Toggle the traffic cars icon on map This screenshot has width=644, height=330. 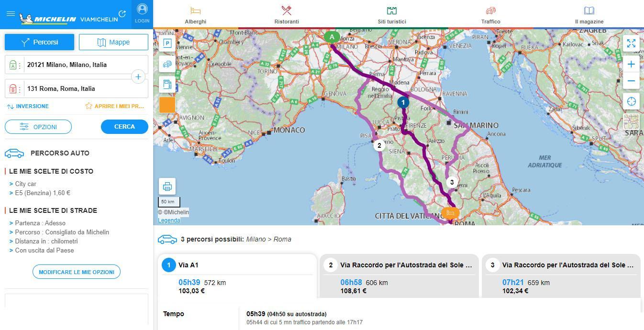coord(167,64)
